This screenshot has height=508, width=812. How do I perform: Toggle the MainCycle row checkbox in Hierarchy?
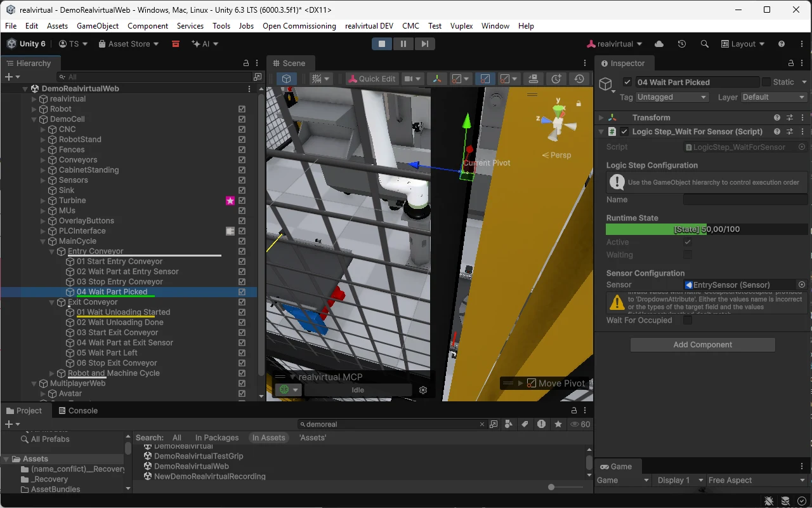[242, 241]
